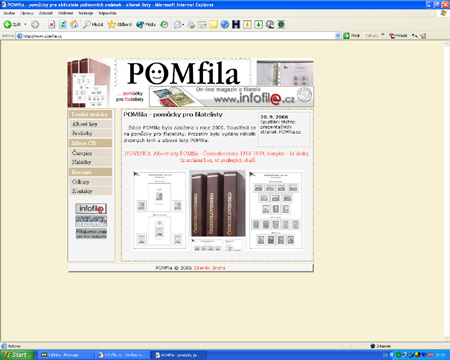
Task: Click the red NOVINKA Albové listy announcement link
Action: click(x=217, y=157)
